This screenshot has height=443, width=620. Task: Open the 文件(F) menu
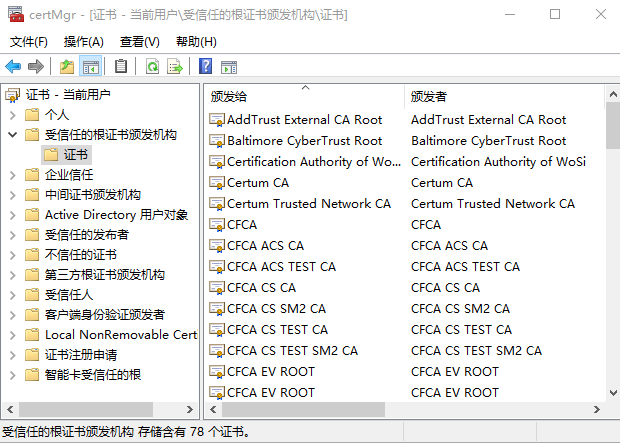[29, 42]
